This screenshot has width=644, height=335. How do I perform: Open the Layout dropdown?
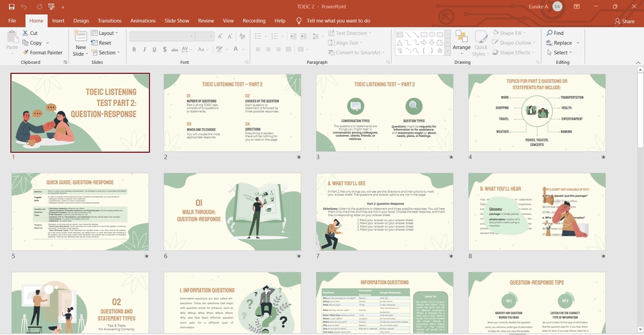105,33
